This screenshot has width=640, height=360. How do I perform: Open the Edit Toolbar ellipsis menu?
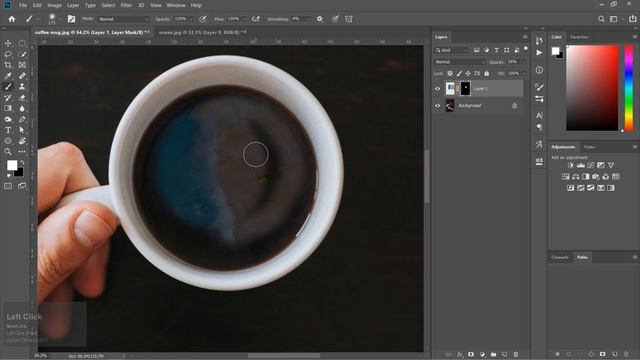click(x=22, y=152)
